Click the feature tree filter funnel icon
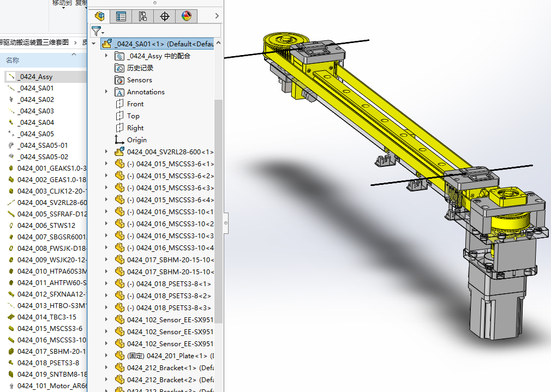This screenshot has width=551, height=392. [97, 31]
